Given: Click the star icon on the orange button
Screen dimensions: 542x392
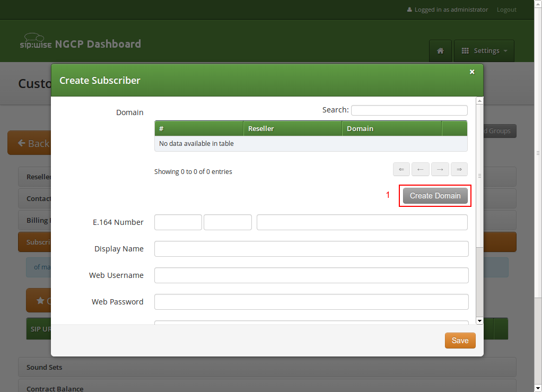Looking at the screenshot, I should (x=39, y=300).
